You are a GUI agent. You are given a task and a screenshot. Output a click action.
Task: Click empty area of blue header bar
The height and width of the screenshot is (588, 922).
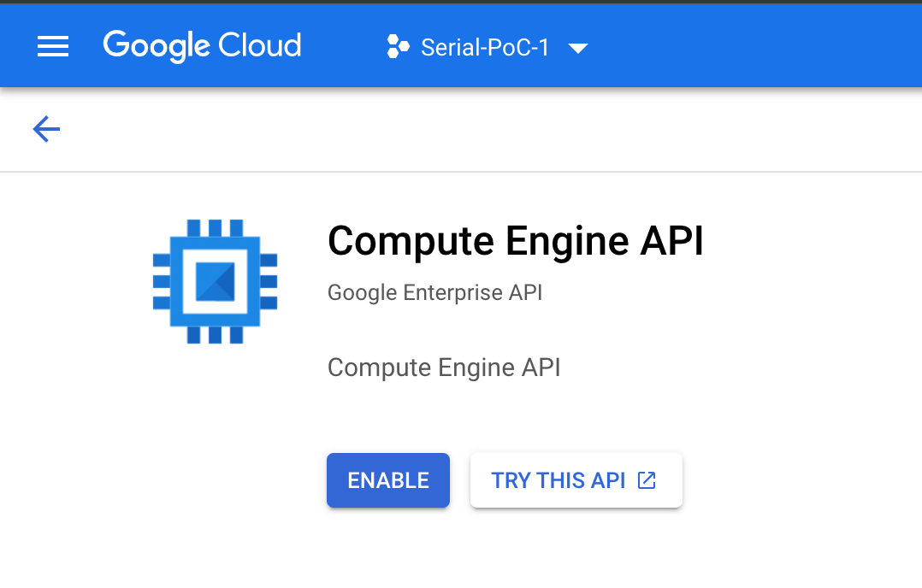click(x=753, y=46)
